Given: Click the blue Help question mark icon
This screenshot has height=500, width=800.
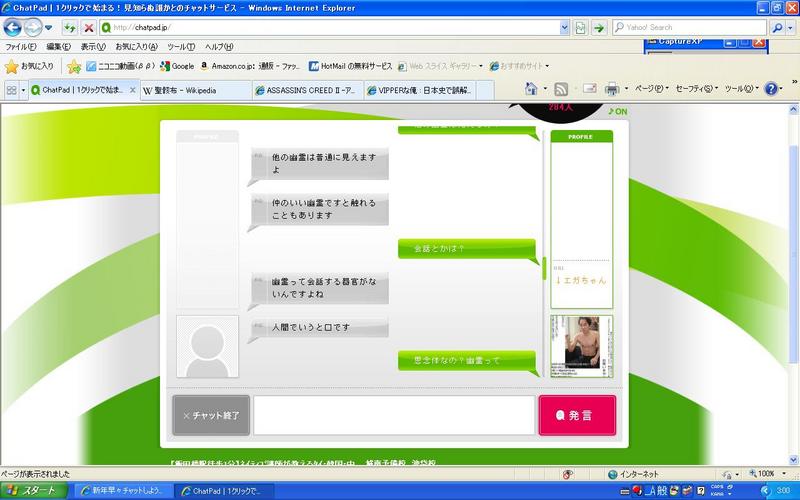Looking at the screenshot, I should click(771, 89).
